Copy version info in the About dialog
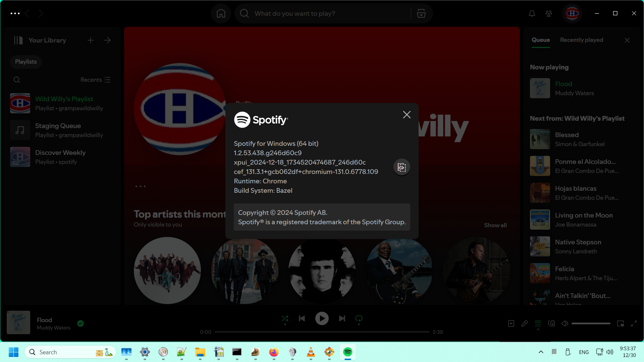 coord(401,167)
